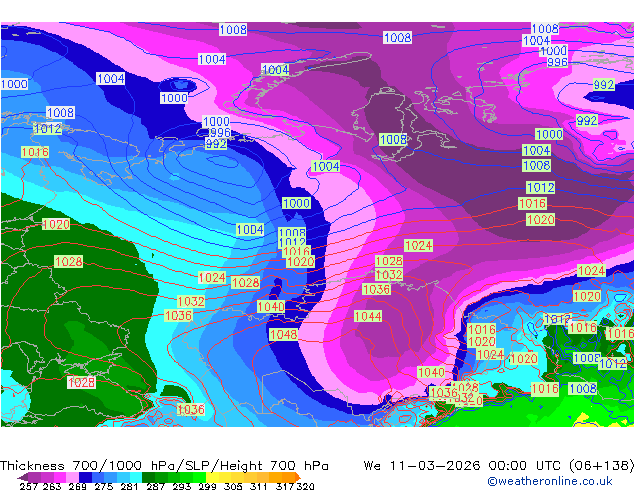Select the date text 'We 11-03-2026 00:00 UTC'
The image size is (634, 490).
464,465
